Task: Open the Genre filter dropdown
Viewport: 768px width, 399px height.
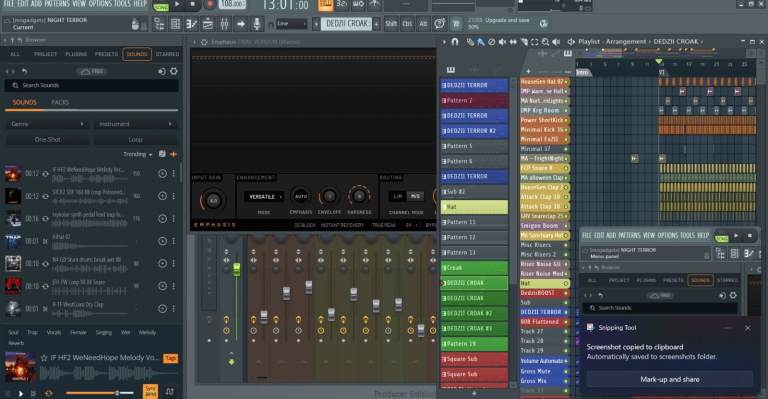Action: (x=47, y=124)
